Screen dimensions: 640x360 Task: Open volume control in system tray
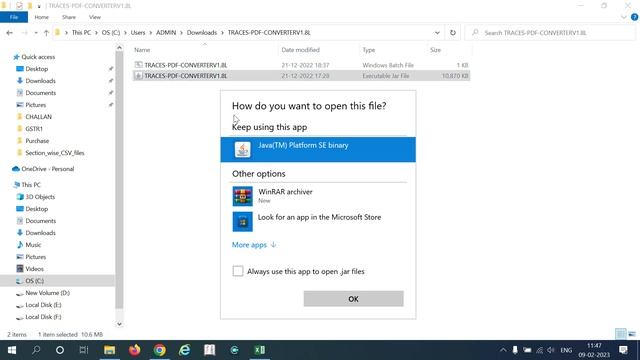[x=551, y=350]
